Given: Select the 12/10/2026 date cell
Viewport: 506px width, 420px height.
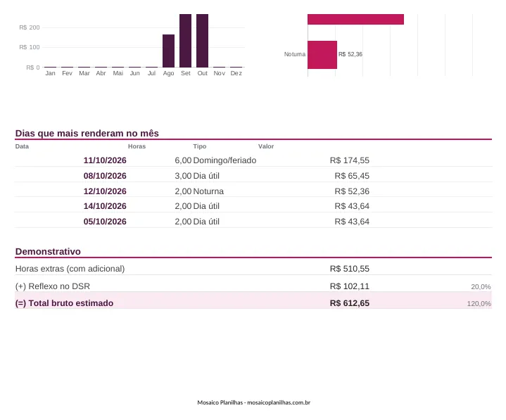Looking at the screenshot, I should click(105, 191).
